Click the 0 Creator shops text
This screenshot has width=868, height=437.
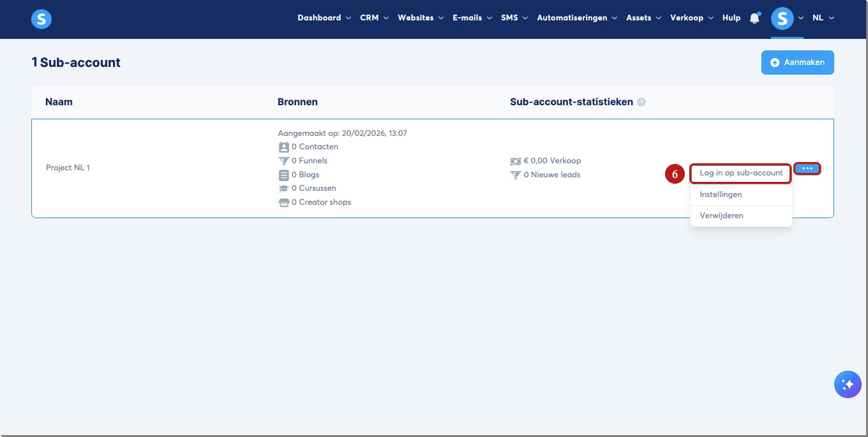[321, 202]
